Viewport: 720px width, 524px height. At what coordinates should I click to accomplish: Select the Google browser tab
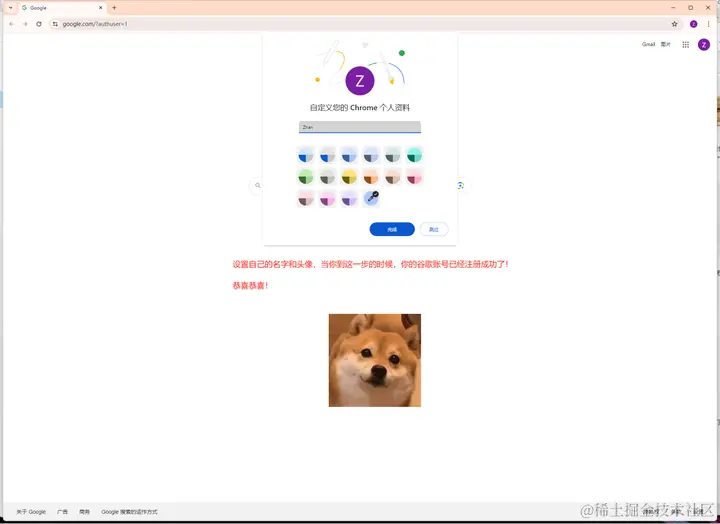[x=62, y=8]
